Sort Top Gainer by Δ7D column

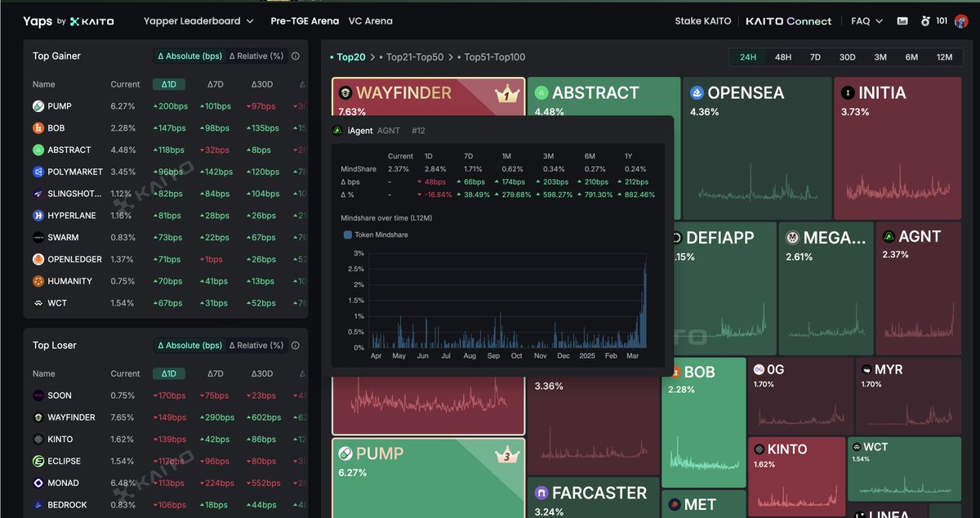[x=215, y=84]
